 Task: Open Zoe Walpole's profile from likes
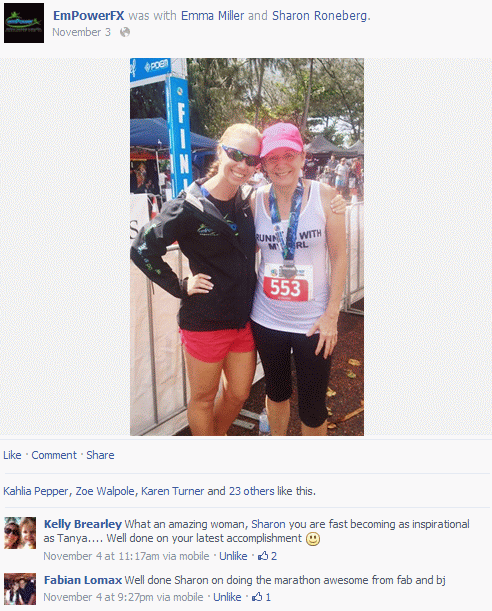click(x=105, y=491)
